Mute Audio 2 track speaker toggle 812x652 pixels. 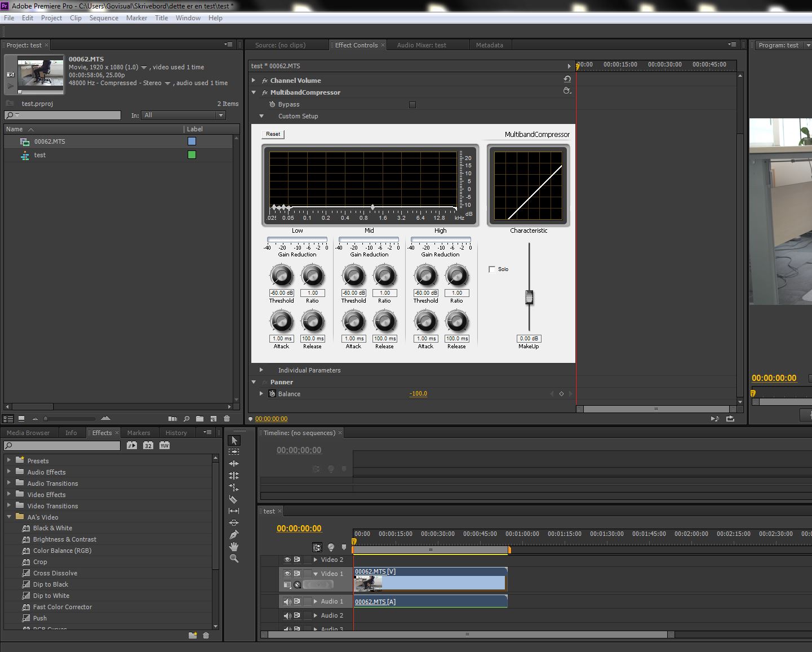point(287,615)
